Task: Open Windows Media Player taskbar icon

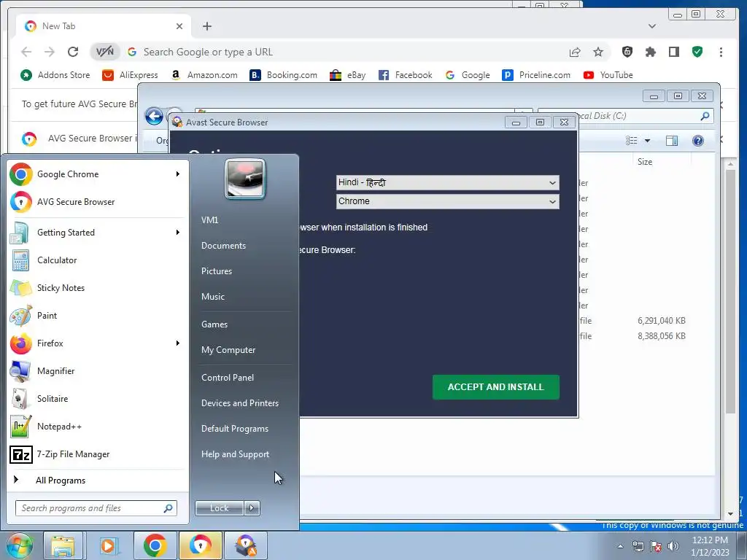Action: [108, 545]
